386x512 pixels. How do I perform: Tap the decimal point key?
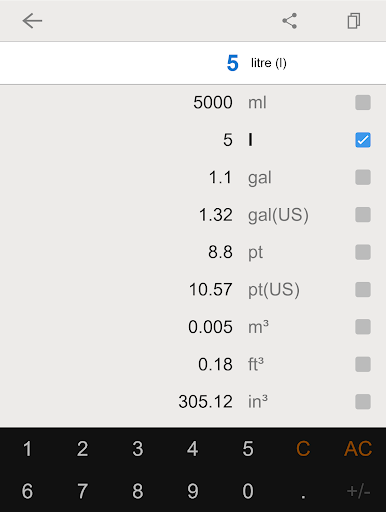(303, 491)
